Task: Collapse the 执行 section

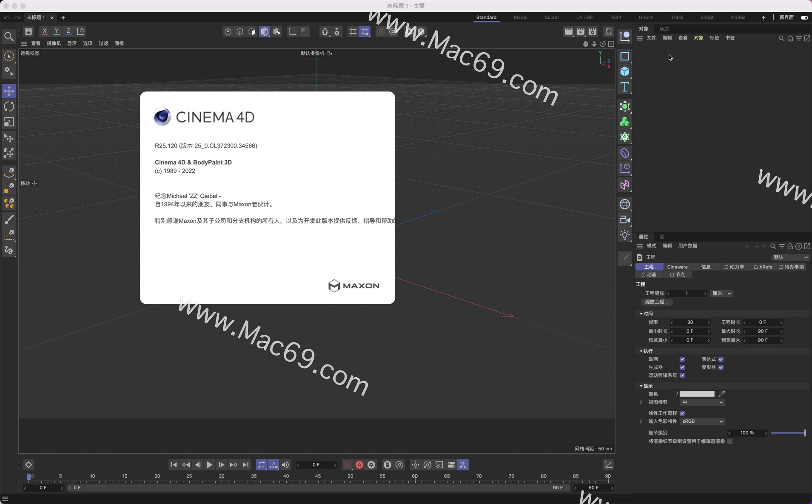Action: 641,351
